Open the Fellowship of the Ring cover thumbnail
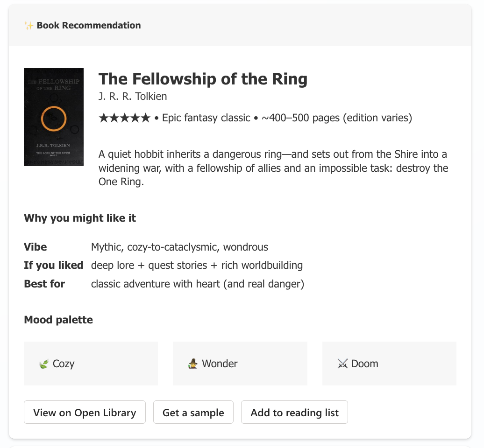The width and height of the screenshot is (484, 448). click(54, 117)
